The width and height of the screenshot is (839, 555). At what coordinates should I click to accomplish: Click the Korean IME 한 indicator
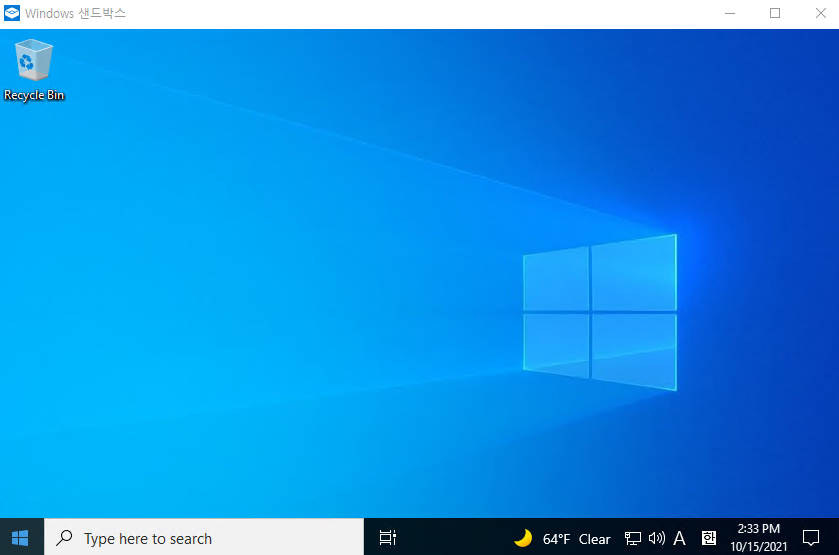click(709, 538)
